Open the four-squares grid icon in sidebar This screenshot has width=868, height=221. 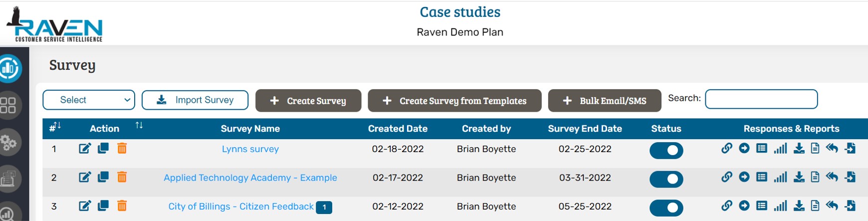(x=8, y=105)
